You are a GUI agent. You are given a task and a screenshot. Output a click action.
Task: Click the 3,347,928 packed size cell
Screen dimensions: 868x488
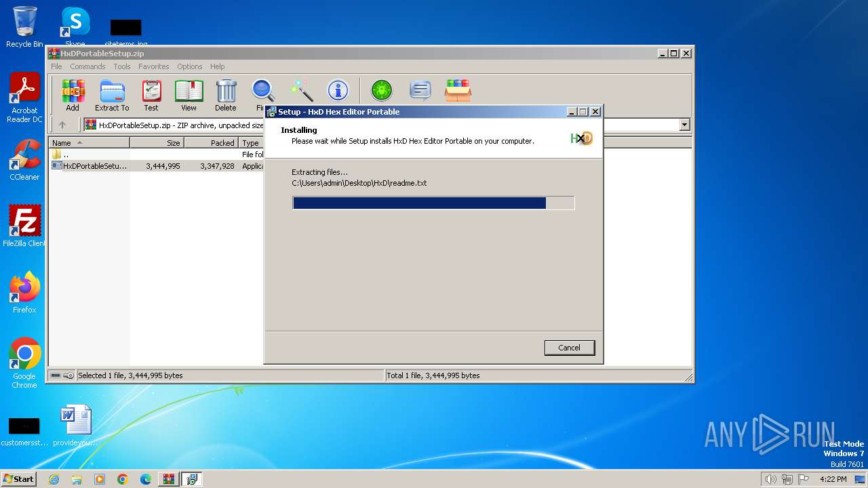(217, 166)
